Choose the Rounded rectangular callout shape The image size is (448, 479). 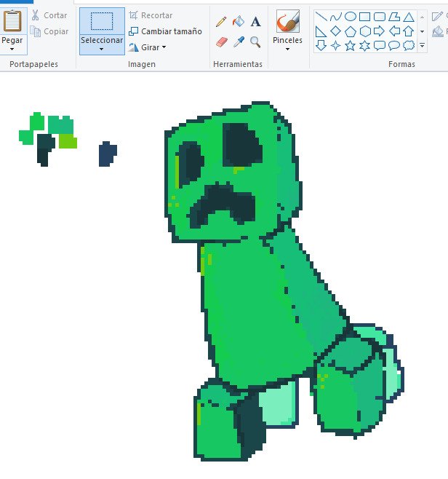coord(380,46)
